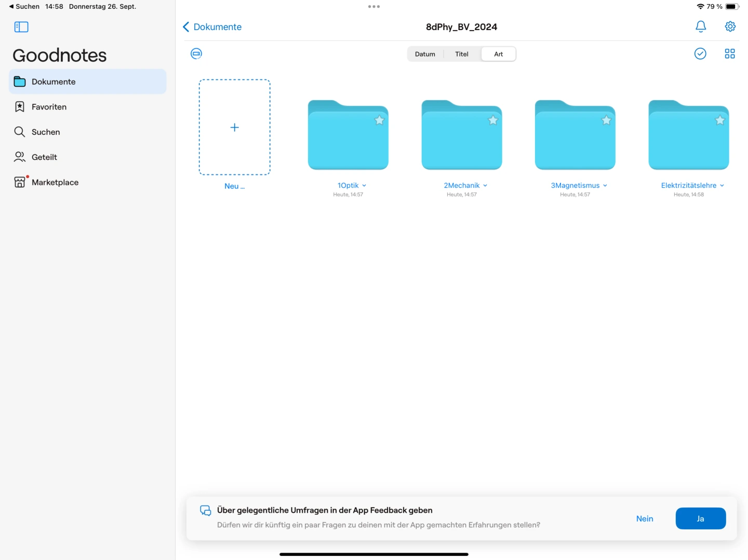Open settings gear icon
748x560 pixels.
[730, 26]
